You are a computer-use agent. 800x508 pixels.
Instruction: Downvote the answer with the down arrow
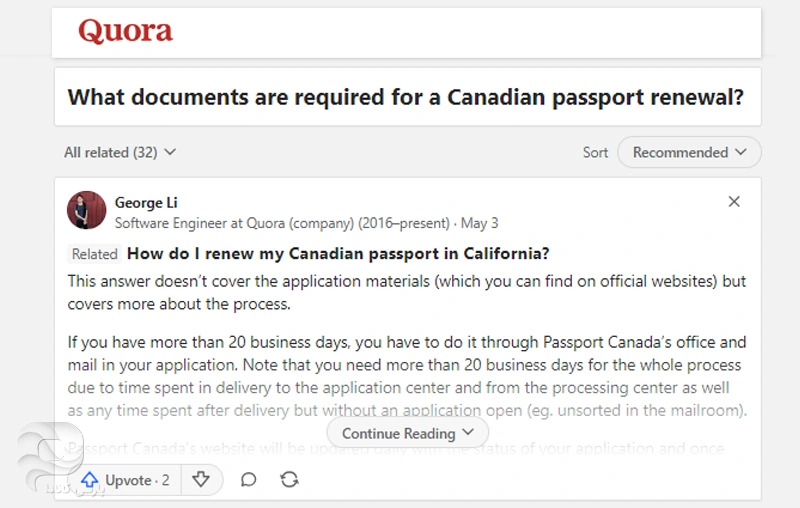tap(201, 480)
